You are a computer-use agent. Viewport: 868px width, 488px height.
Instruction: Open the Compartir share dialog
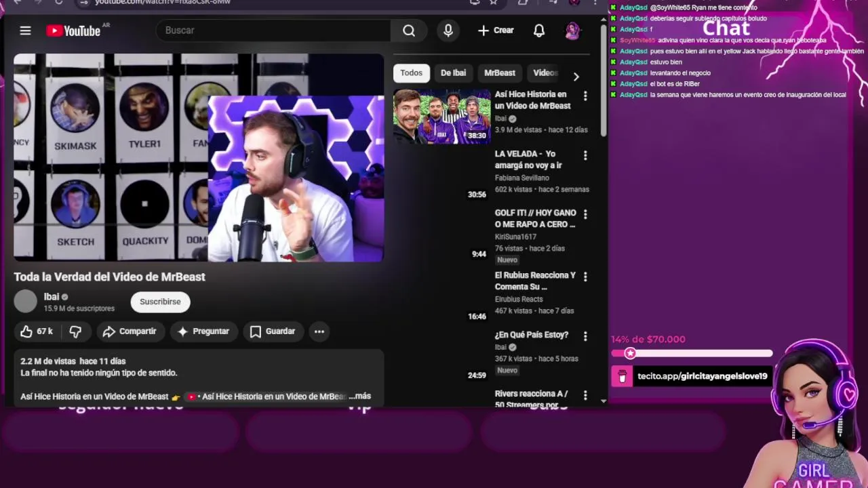click(130, 331)
